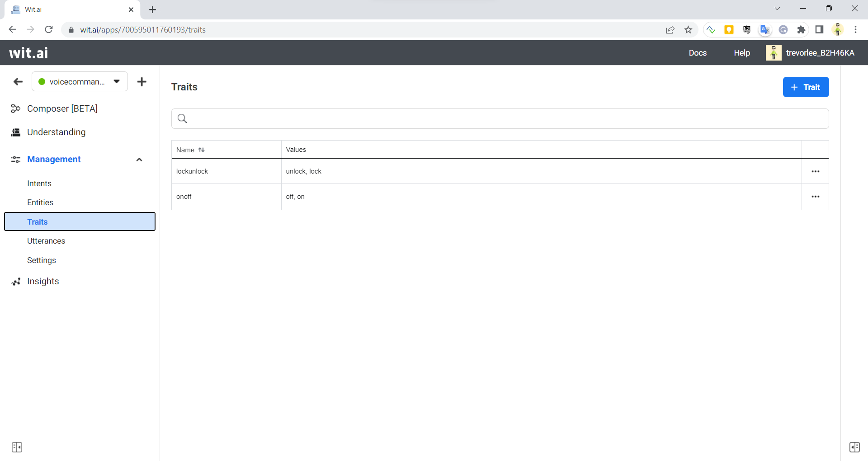The image size is (868, 461).
Task: Click the search magnifier icon
Action: pos(182,118)
